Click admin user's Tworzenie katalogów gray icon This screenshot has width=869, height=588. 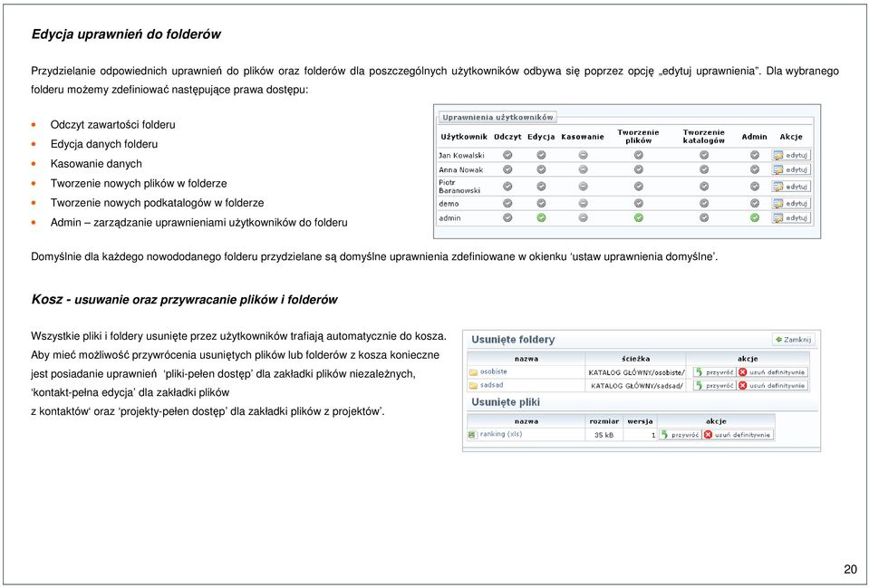[x=704, y=217]
